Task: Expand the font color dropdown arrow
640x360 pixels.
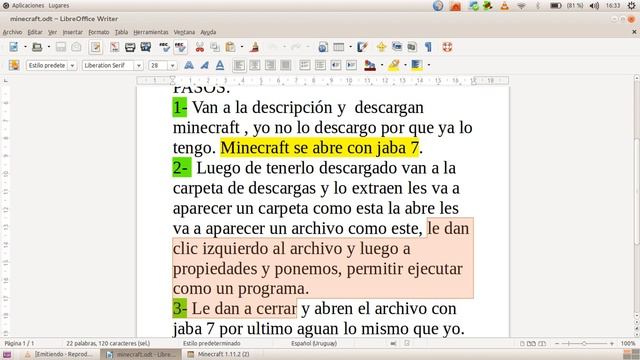Action: 382,65
